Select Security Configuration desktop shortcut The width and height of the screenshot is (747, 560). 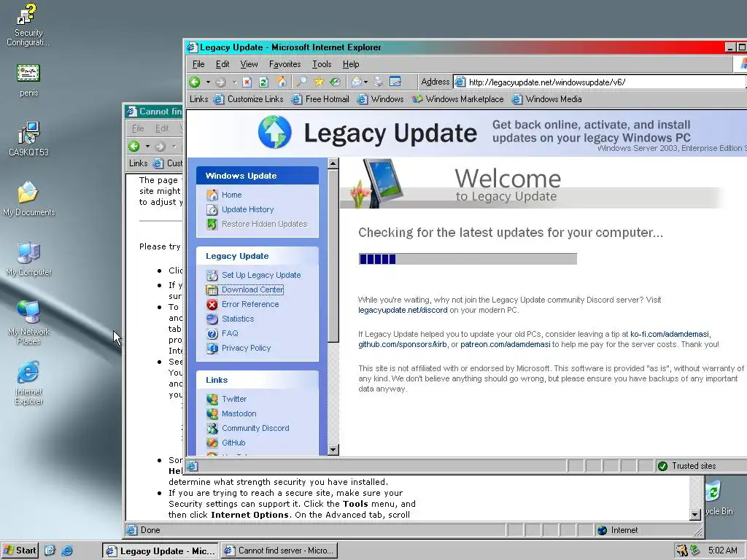pyautogui.click(x=28, y=25)
